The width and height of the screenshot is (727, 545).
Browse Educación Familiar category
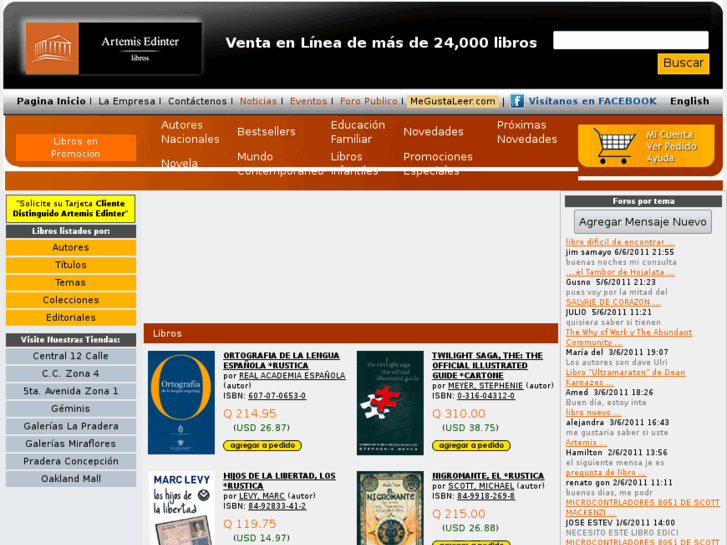pyautogui.click(x=357, y=132)
